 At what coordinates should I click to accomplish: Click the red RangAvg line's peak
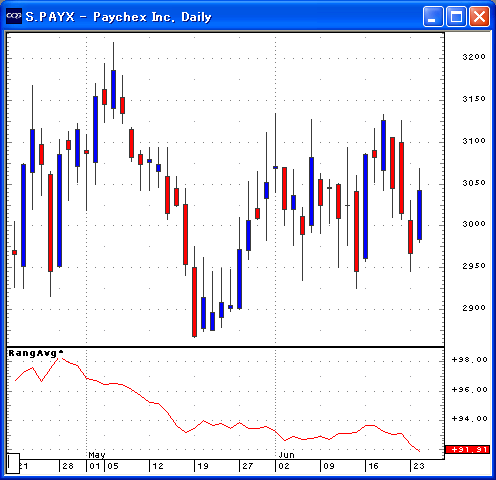pyautogui.click(x=60, y=358)
